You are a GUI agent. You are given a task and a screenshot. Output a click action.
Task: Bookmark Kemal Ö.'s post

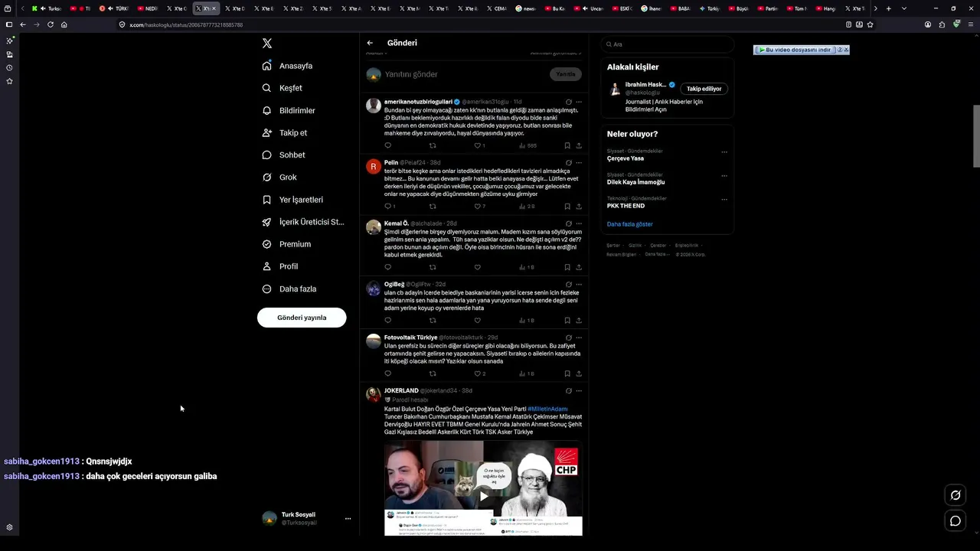(567, 267)
